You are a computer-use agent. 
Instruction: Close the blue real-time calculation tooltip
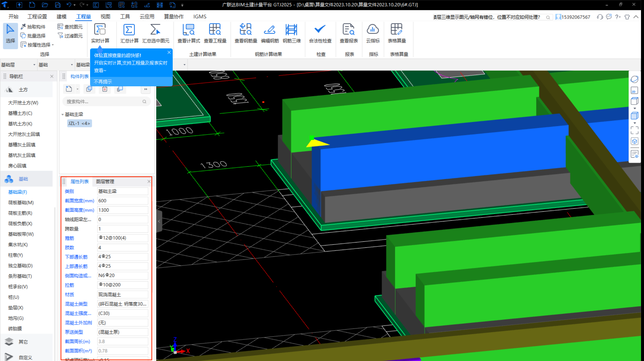169,52
